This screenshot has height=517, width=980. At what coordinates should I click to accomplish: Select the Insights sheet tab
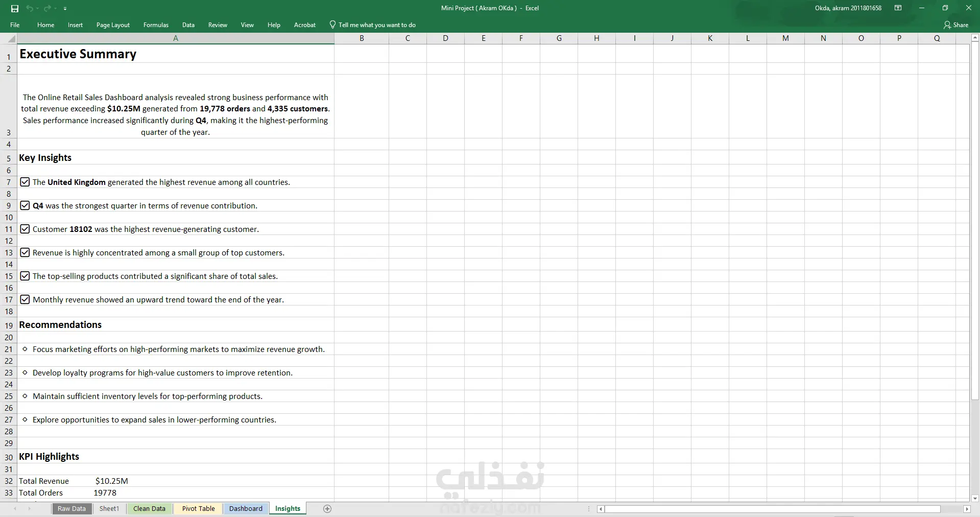[288, 509]
